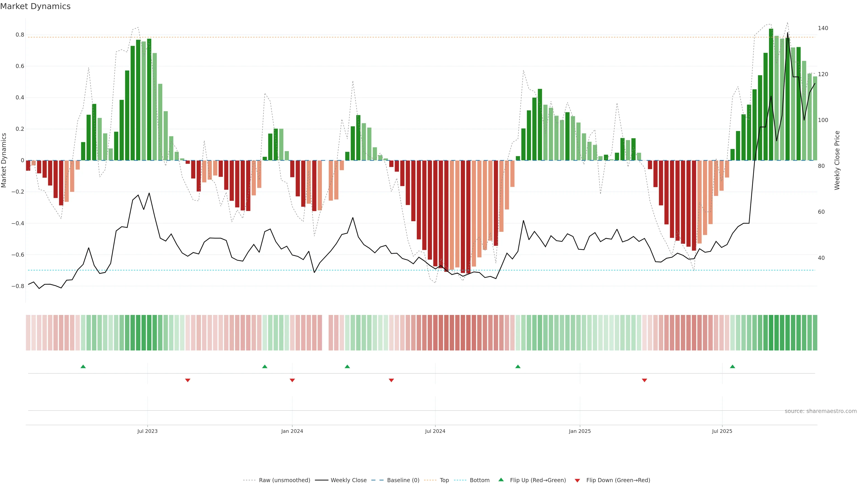Click the first green flip-up marker

(x=83, y=366)
